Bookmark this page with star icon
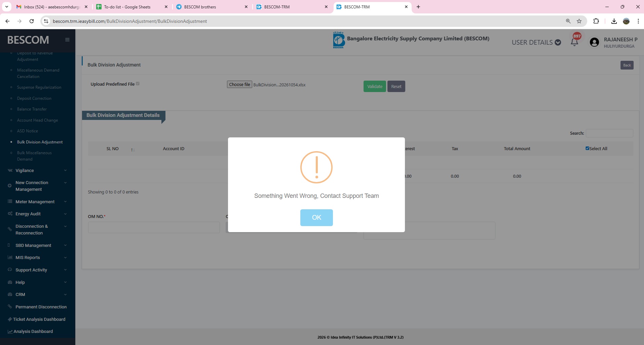This screenshot has height=345, width=644. (579, 21)
